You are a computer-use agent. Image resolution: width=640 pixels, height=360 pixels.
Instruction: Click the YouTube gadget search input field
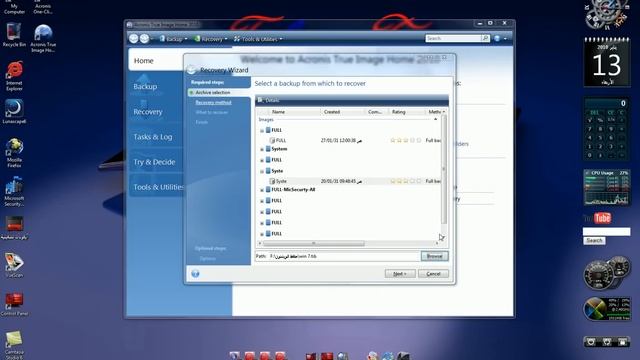click(607, 231)
